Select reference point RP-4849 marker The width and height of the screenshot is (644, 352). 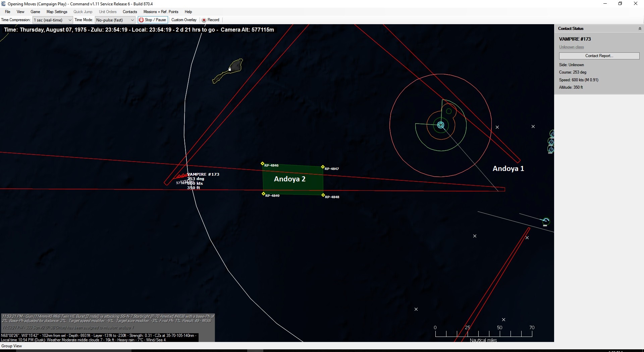tap(263, 194)
